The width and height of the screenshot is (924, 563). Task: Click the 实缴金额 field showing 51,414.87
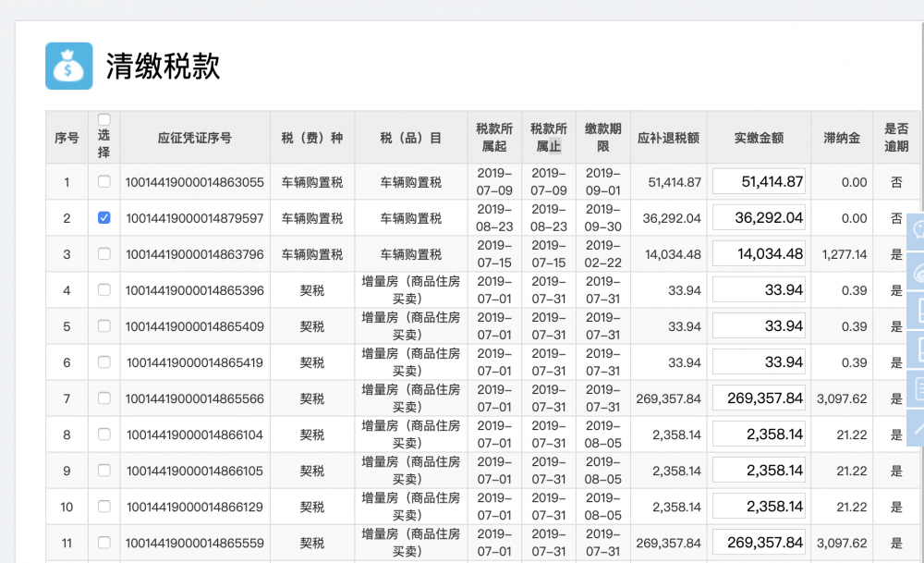coord(759,182)
